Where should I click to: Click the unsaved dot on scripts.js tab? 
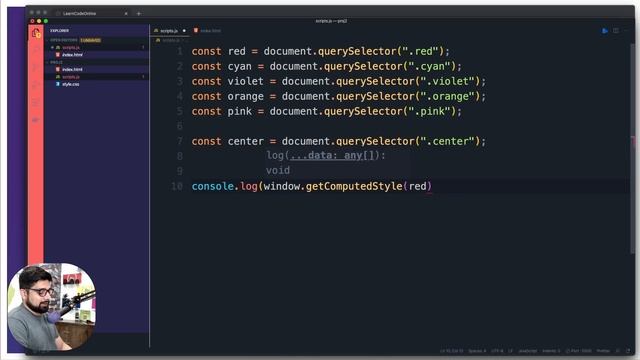pyautogui.click(x=184, y=31)
